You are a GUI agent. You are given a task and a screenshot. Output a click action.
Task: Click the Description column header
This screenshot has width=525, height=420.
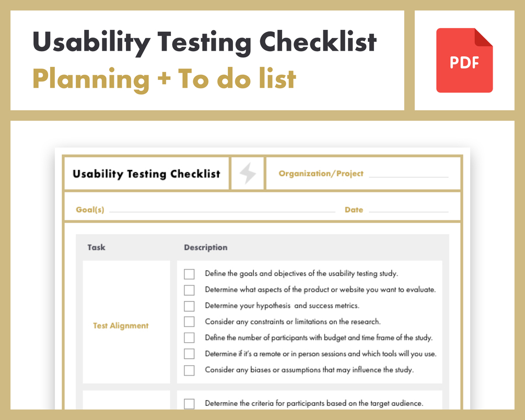point(206,248)
